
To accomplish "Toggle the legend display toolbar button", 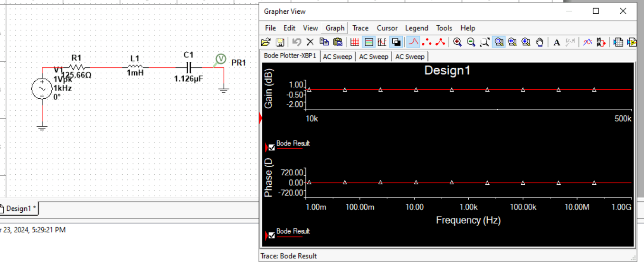I will [369, 42].
